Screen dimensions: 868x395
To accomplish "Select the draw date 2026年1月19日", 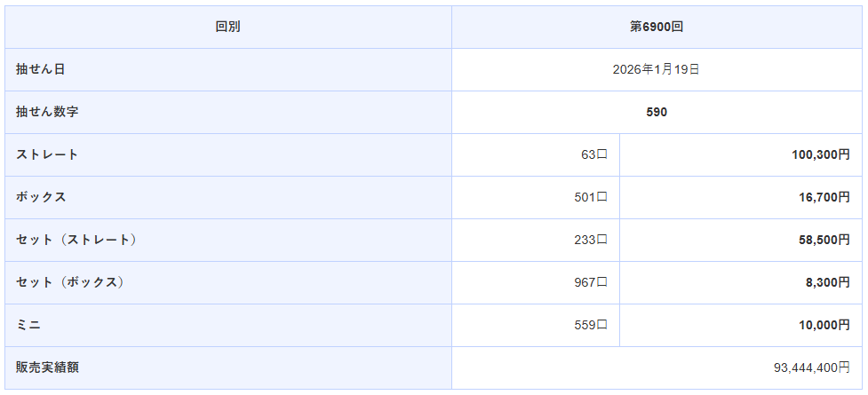I will click(656, 69).
